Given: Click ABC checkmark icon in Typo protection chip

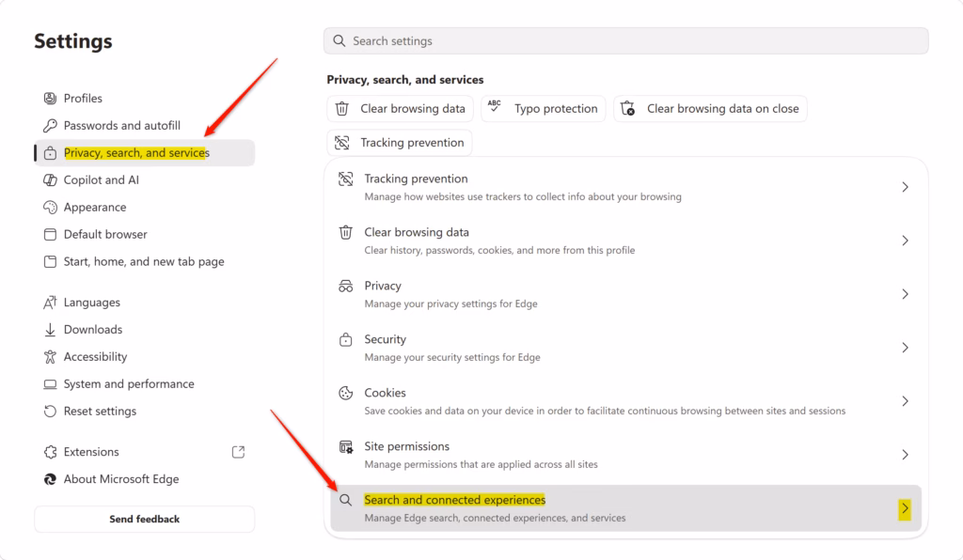Looking at the screenshot, I should pyautogui.click(x=495, y=106).
